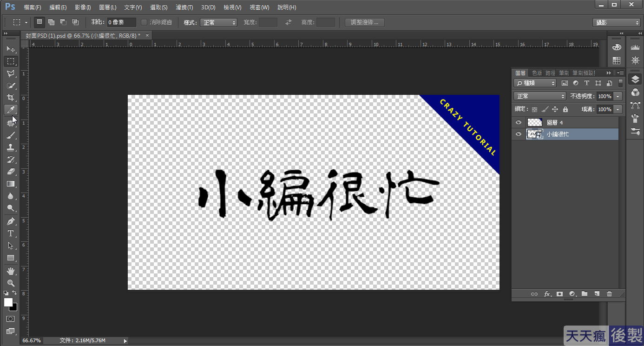Select the Eyedropper tool
The height and width of the screenshot is (346, 644).
point(11,109)
